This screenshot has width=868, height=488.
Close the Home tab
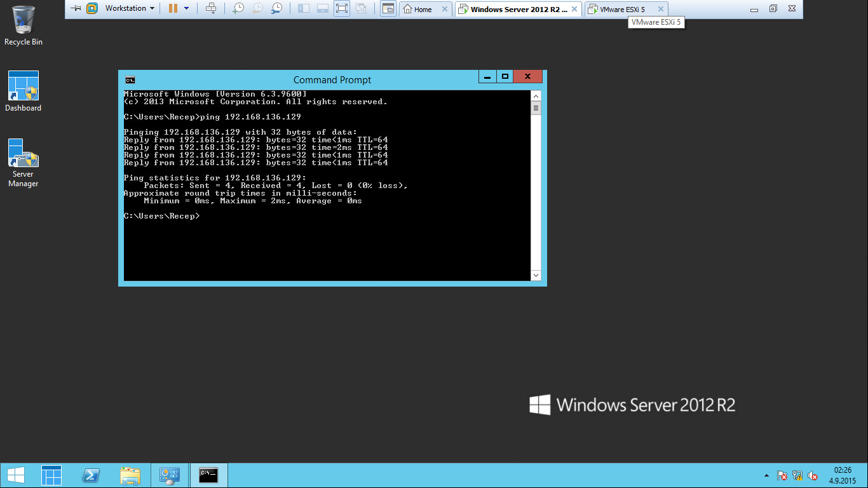click(445, 9)
